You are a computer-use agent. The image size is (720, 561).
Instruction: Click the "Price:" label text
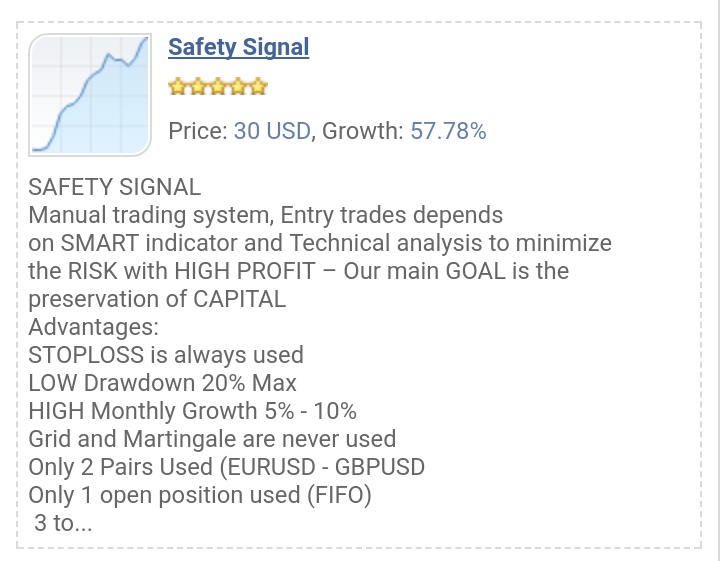pos(198,131)
